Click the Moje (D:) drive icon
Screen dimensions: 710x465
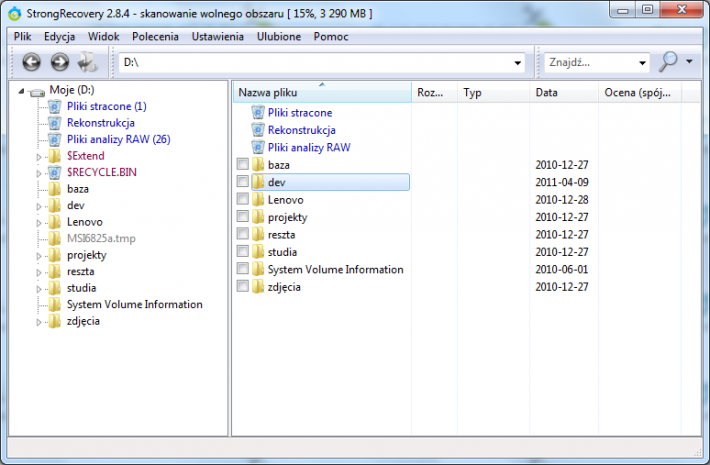point(37,92)
